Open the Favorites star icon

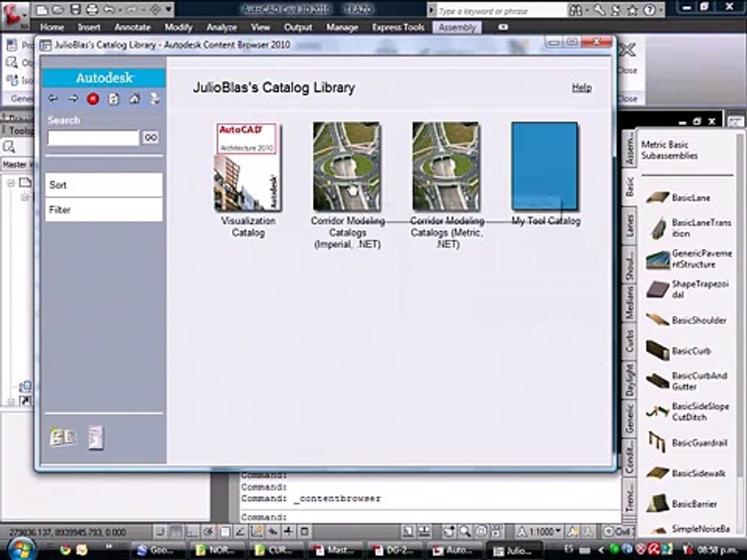click(x=632, y=9)
